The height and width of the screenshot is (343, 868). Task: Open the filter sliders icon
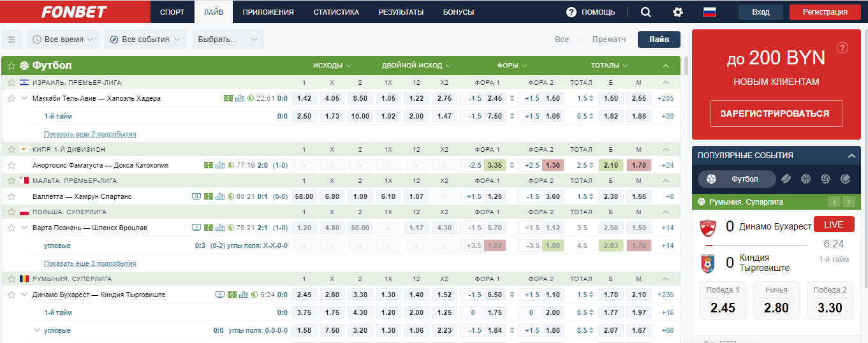click(11, 40)
